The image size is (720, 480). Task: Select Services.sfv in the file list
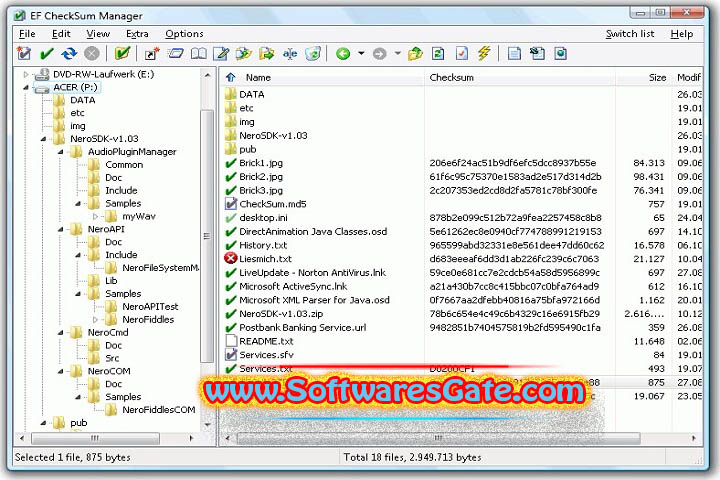click(266, 355)
